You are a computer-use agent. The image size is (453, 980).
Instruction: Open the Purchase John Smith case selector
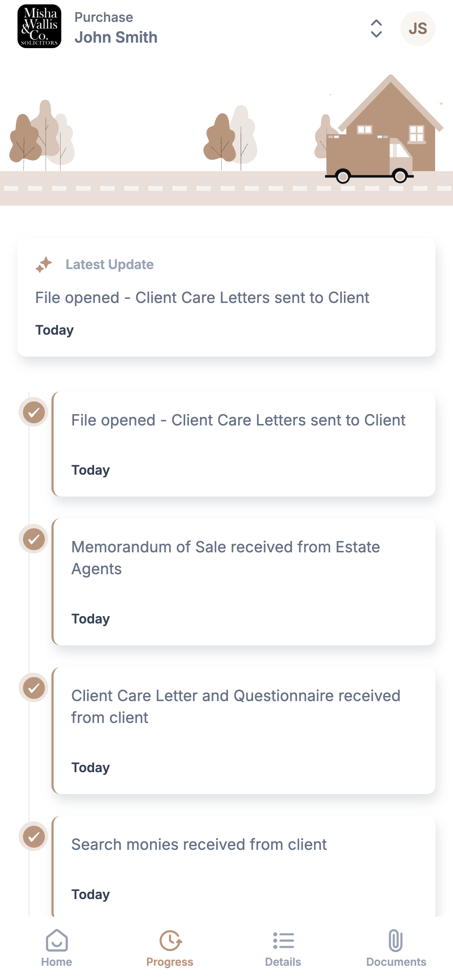tap(116, 28)
